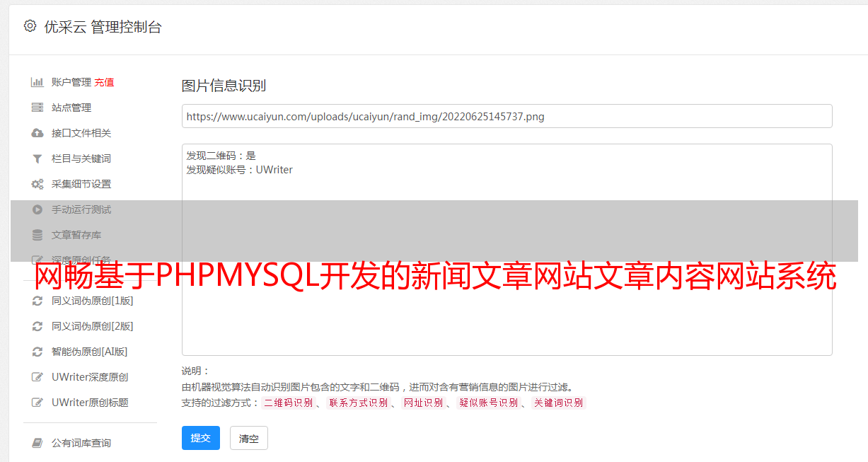Click the 网址识别 tag
The image size is (868, 462).
[423, 403]
